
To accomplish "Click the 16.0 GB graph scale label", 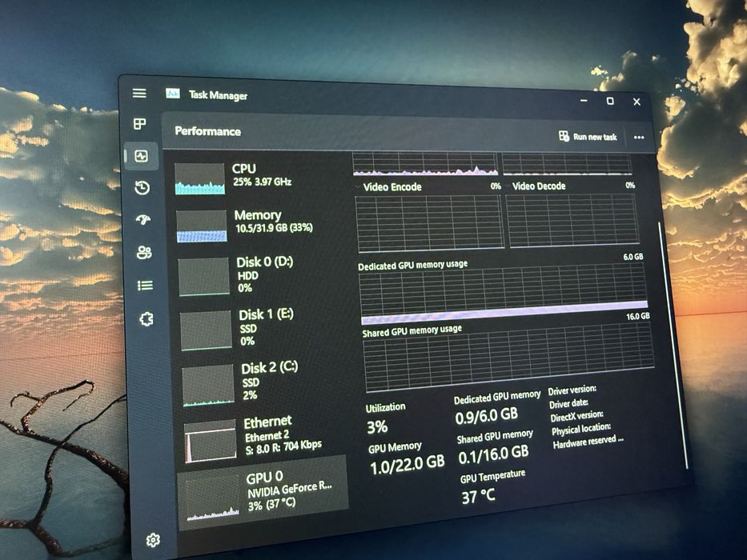I will (638, 316).
